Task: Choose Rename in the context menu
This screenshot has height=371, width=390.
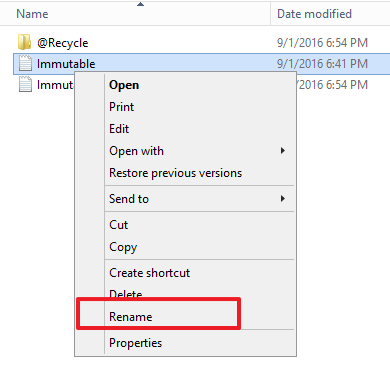Action: [x=131, y=317]
